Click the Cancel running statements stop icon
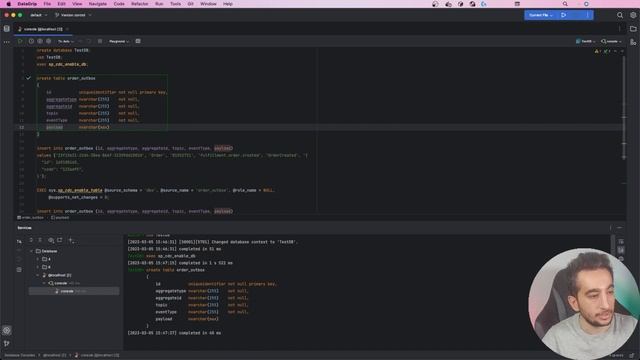This screenshot has width=640, height=360. (100, 41)
